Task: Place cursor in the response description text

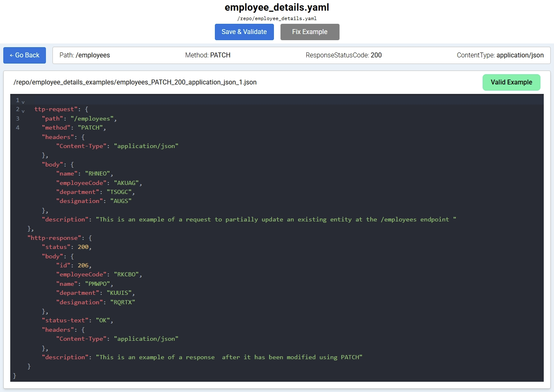Action: tap(229, 357)
